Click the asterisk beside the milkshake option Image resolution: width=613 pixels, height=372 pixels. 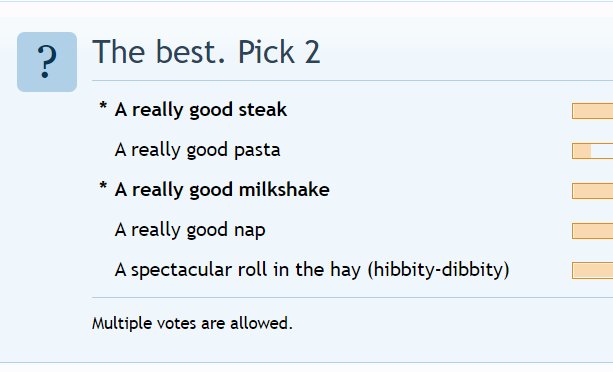103,185
